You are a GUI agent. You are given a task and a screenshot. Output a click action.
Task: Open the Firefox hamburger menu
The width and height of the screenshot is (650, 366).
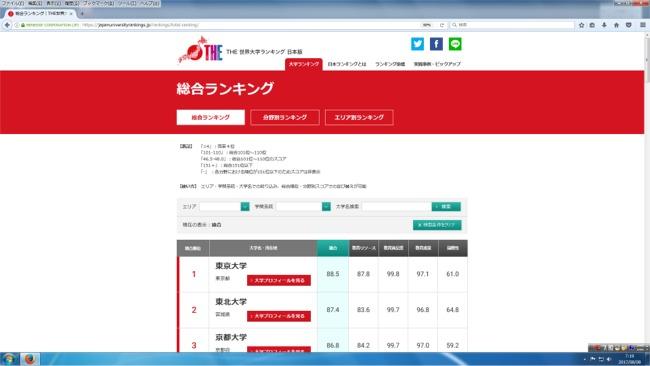pos(642,25)
